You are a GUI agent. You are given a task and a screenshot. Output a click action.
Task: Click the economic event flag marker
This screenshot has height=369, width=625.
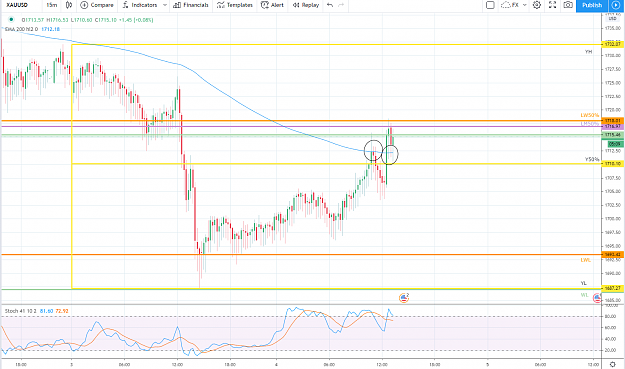pyautogui.click(x=404, y=298)
